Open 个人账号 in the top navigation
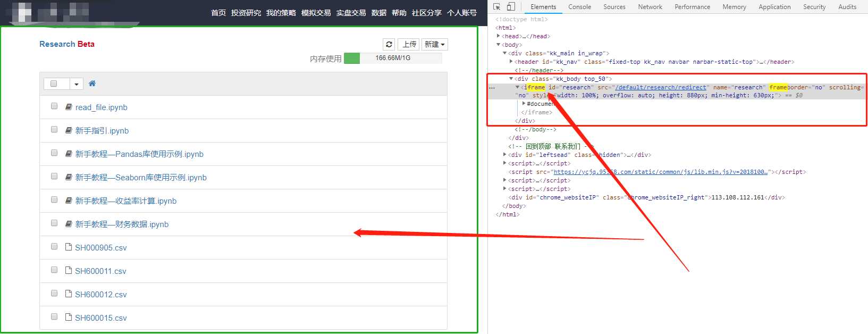 pos(462,13)
